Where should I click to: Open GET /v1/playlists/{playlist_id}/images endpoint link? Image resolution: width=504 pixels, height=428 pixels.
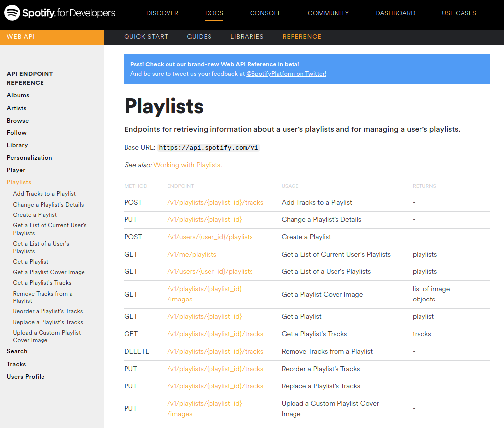click(x=205, y=294)
